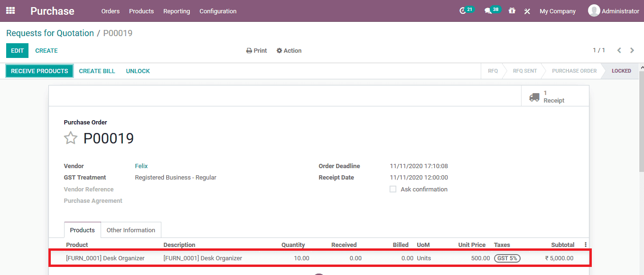Click the Unit Price column header
Image resolution: width=644 pixels, height=275 pixels.
click(x=472, y=245)
